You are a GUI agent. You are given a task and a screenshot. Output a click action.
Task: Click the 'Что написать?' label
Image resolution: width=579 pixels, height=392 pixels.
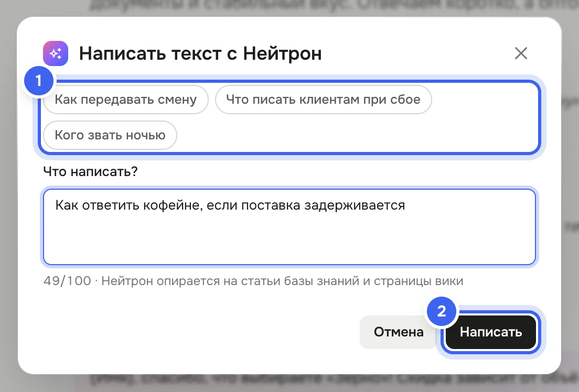click(90, 171)
